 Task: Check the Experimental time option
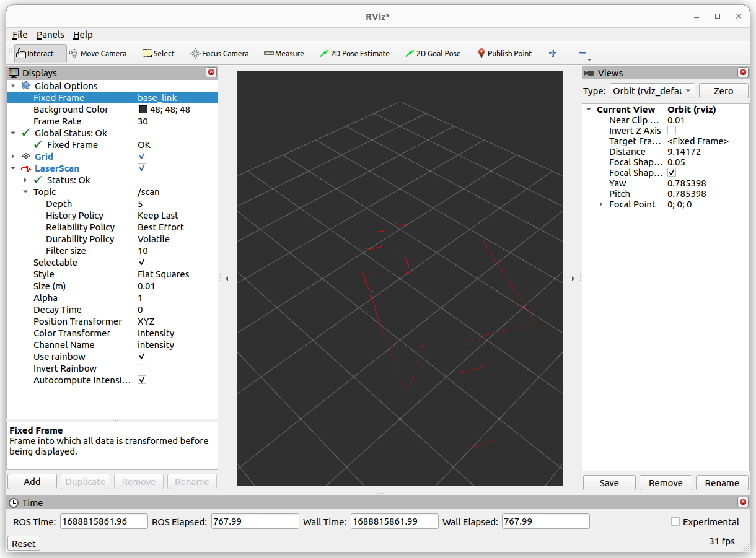click(x=675, y=522)
